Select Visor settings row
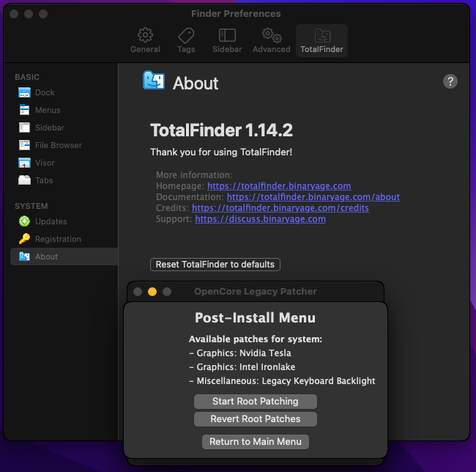Screen dimensions: 476x472 64,163
